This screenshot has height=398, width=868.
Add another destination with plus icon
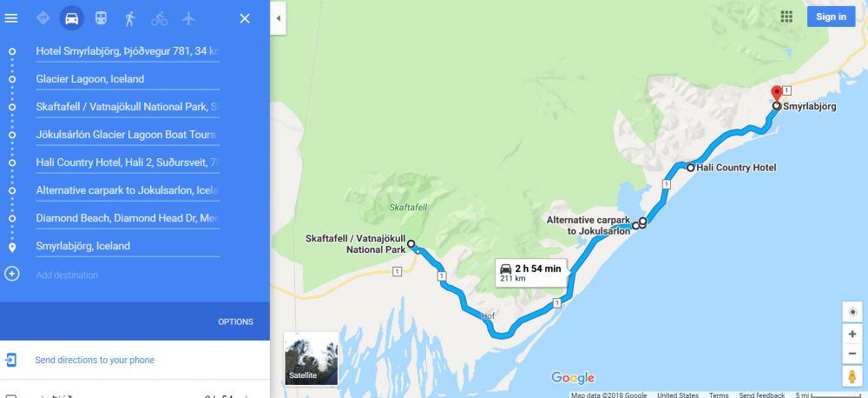pyautogui.click(x=11, y=274)
